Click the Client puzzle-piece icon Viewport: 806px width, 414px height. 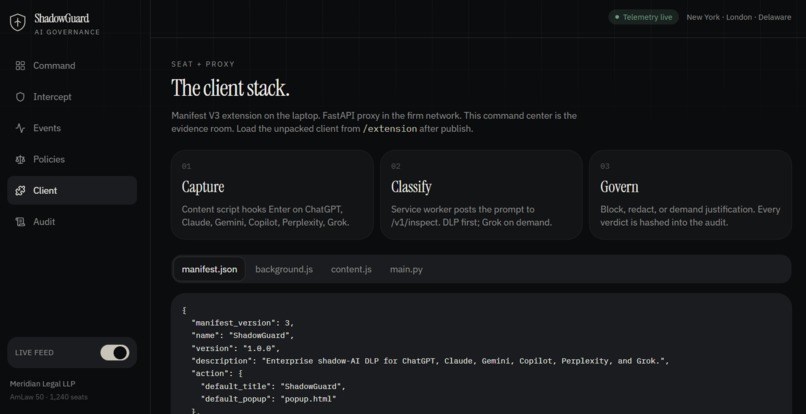coord(20,190)
